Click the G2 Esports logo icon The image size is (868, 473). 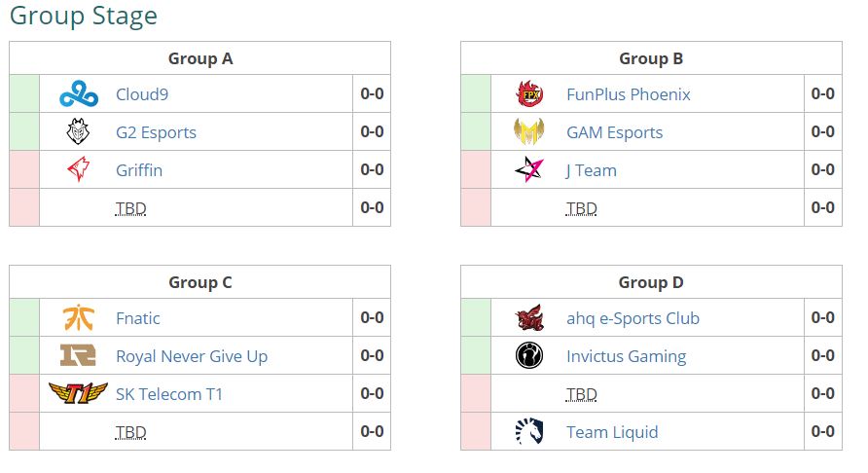point(78,132)
